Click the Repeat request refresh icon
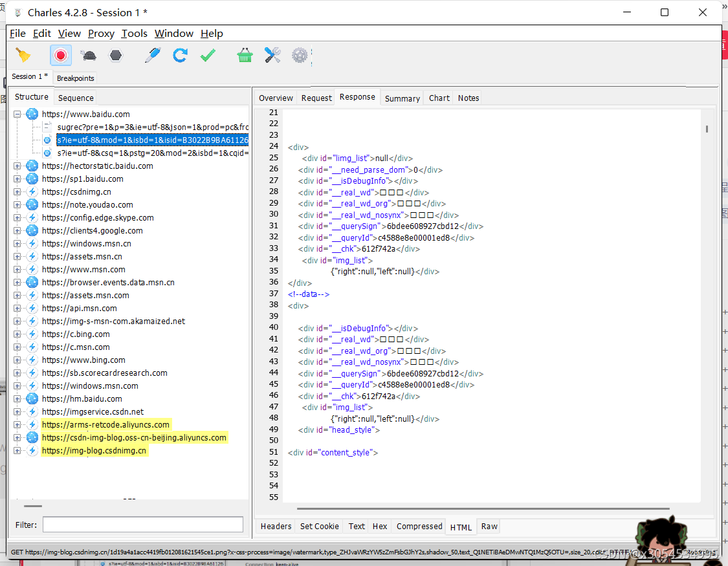Viewport: 728px width, 566px height. (180, 55)
